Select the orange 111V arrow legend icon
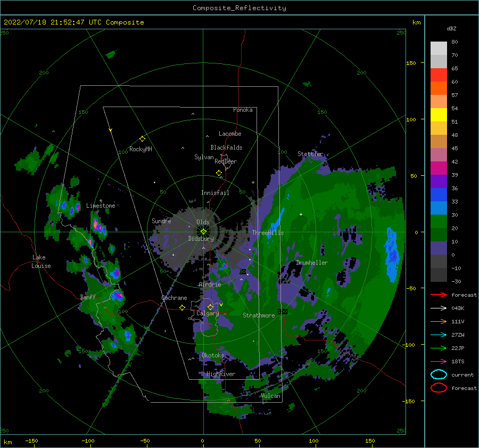This screenshot has height=448, width=479. [439, 321]
